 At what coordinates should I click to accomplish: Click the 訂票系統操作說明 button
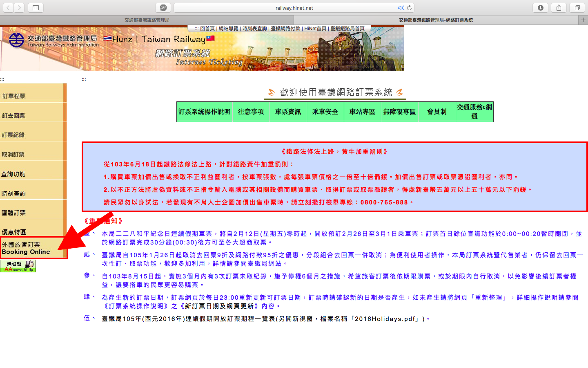click(x=205, y=112)
